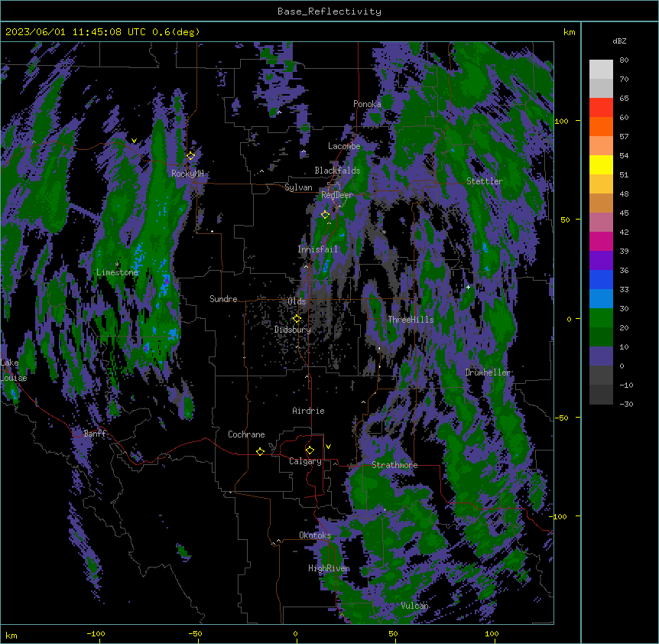Image resolution: width=659 pixels, height=644 pixels.
Task: Click the Cochrane label
Action: [246, 434]
